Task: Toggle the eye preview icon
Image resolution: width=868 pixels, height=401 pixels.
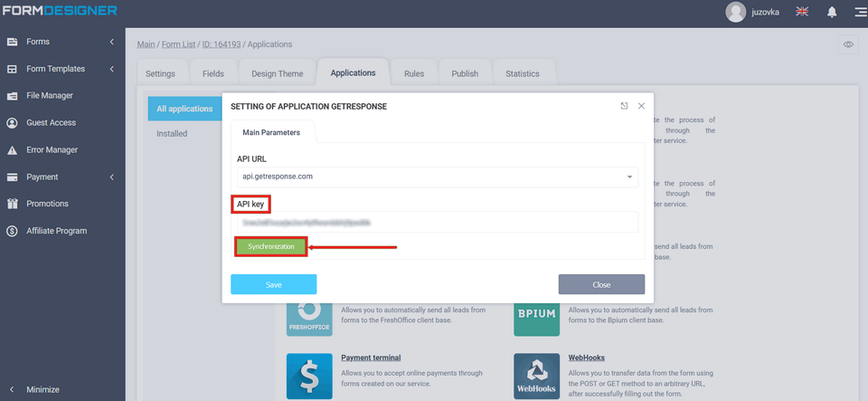Action: click(x=848, y=44)
